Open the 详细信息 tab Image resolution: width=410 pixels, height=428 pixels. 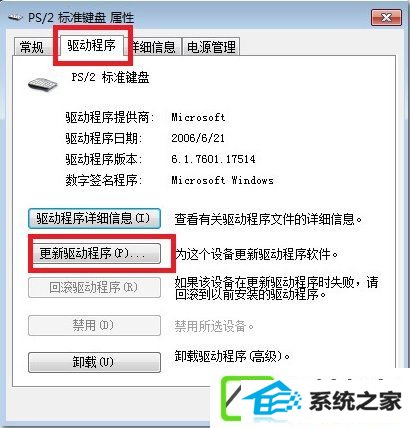[154, 47]
